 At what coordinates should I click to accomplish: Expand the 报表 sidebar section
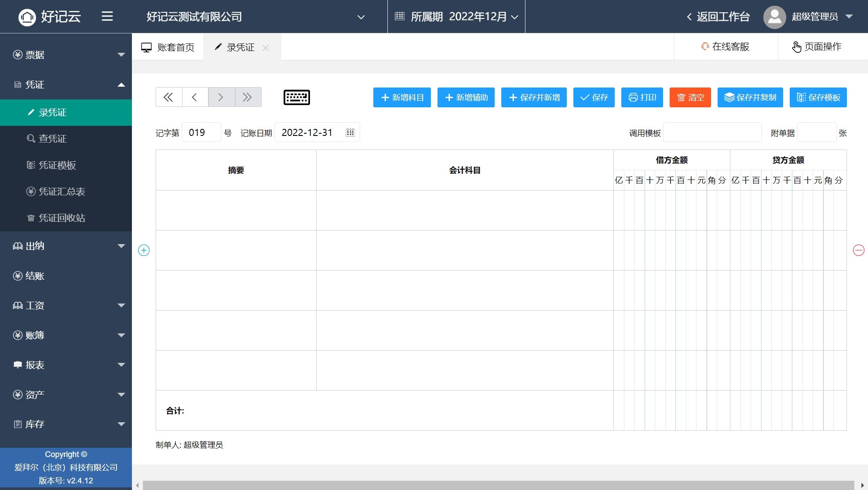pyautogui.click(x=66, y=365)
